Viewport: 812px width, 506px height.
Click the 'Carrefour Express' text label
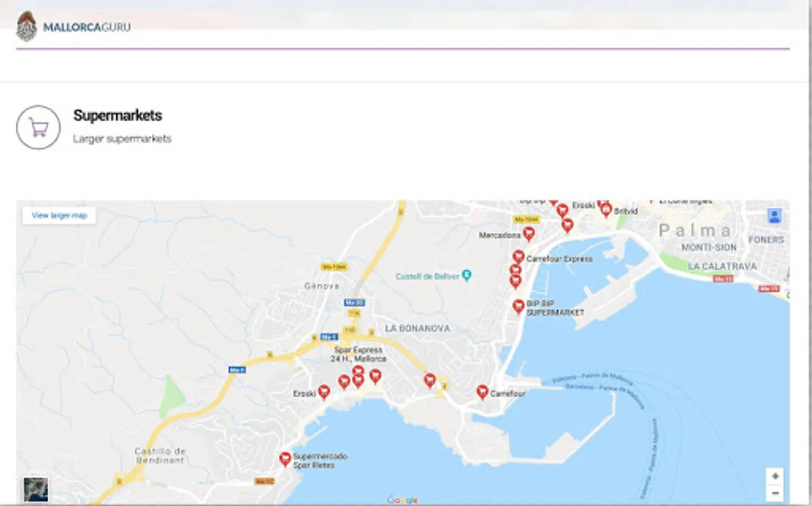tap(559, 259)
